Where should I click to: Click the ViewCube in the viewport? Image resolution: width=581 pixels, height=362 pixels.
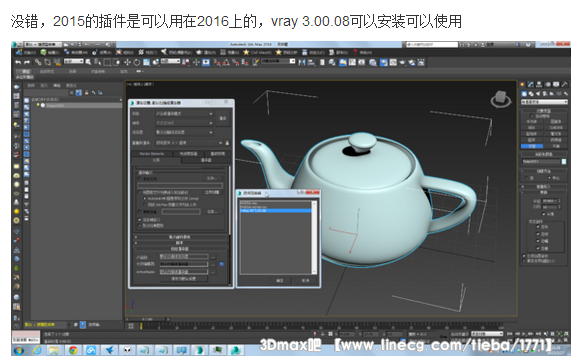click(x=500, y=99)
